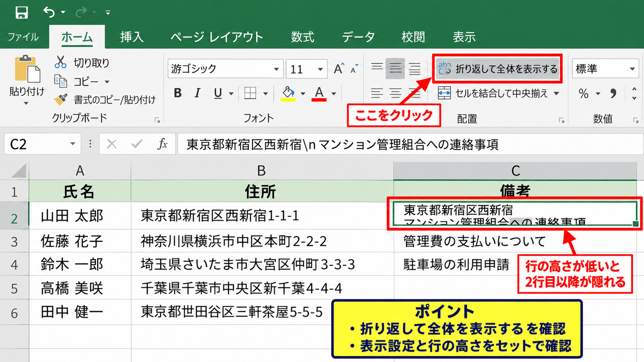Open 配置 group dialog launcher
Screen dimensions: 644x362
562,120
